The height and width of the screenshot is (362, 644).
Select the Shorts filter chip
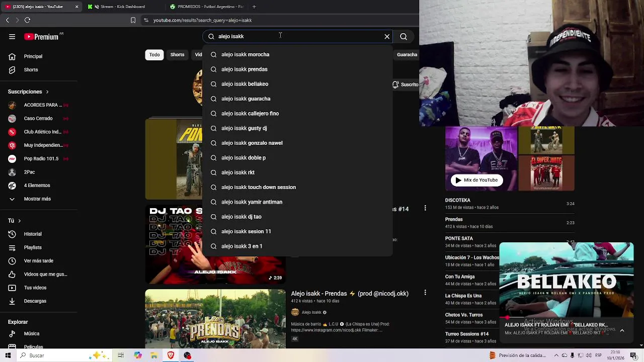click(177, 55)
